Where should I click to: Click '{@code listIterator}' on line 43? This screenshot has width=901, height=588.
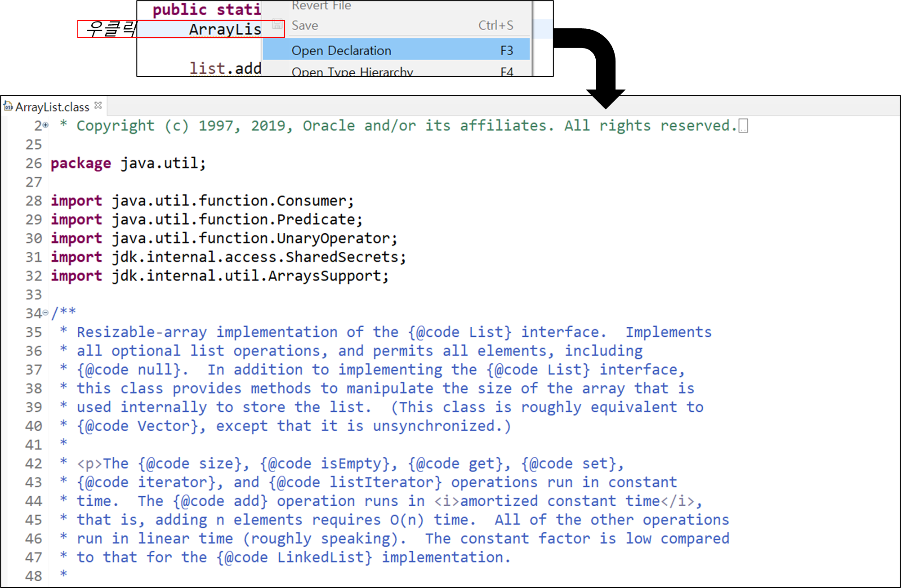(355, 482)
